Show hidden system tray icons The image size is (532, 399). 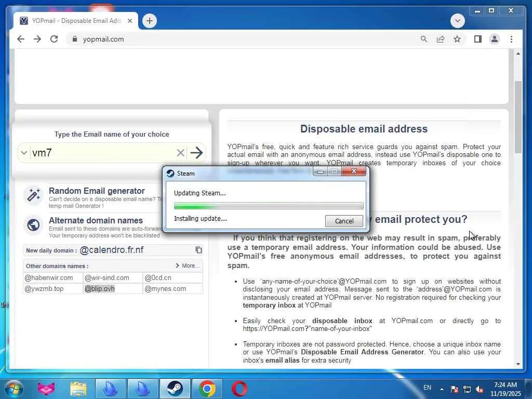click(x=442, y=389)
